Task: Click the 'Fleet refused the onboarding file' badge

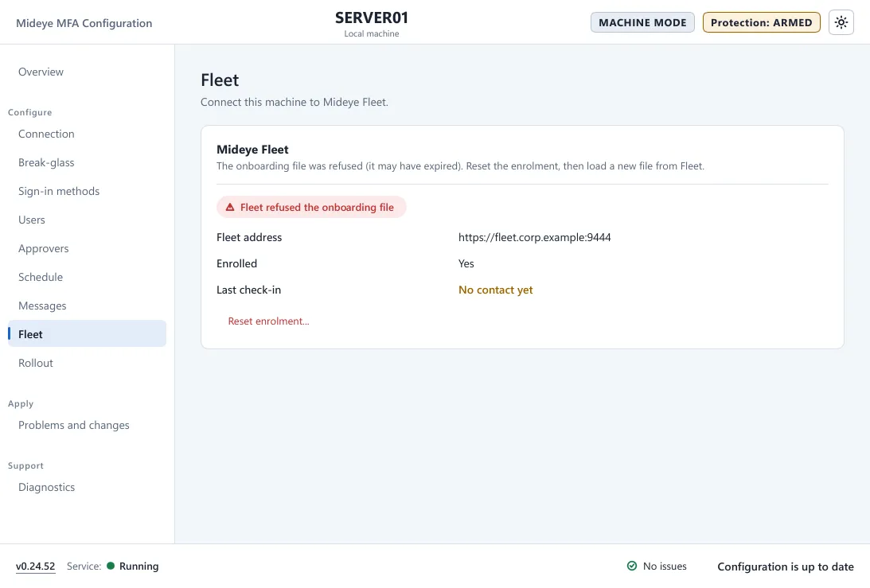Action: (311, 207)
